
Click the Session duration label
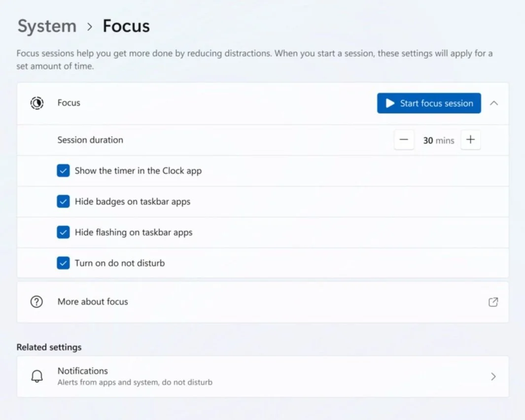tap(90, 140)
